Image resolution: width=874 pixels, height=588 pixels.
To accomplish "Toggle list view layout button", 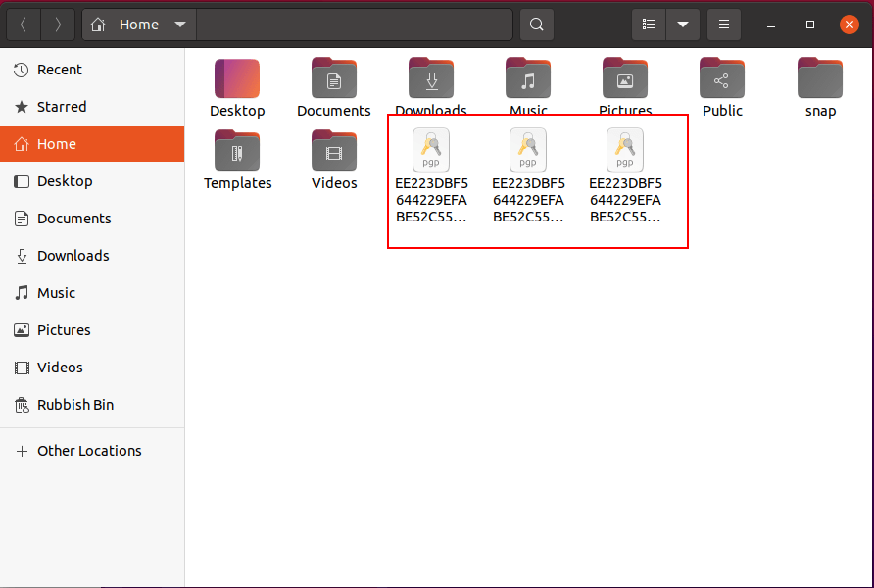I will 648,24.
